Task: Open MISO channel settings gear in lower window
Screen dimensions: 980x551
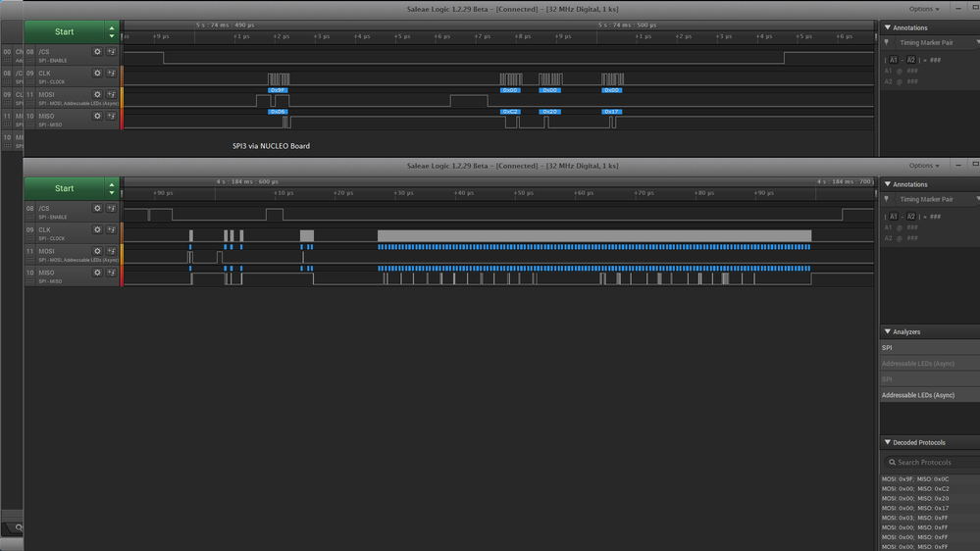Action: click(x=97, y=273)
